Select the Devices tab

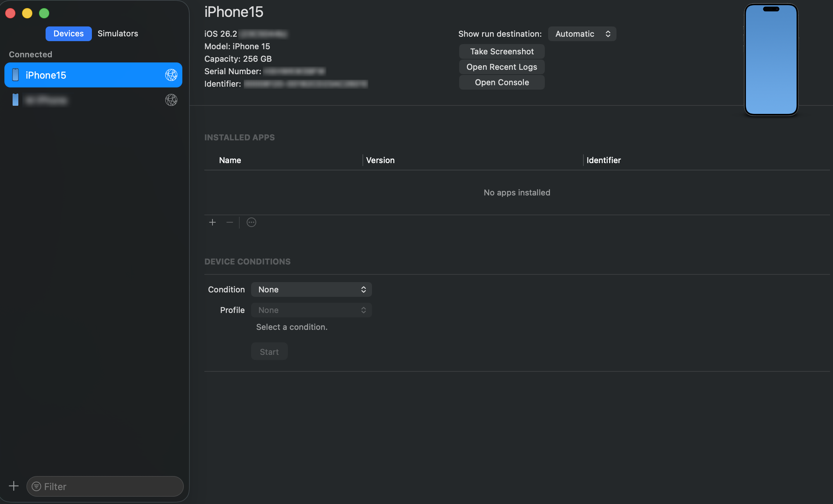pos(68,33)
